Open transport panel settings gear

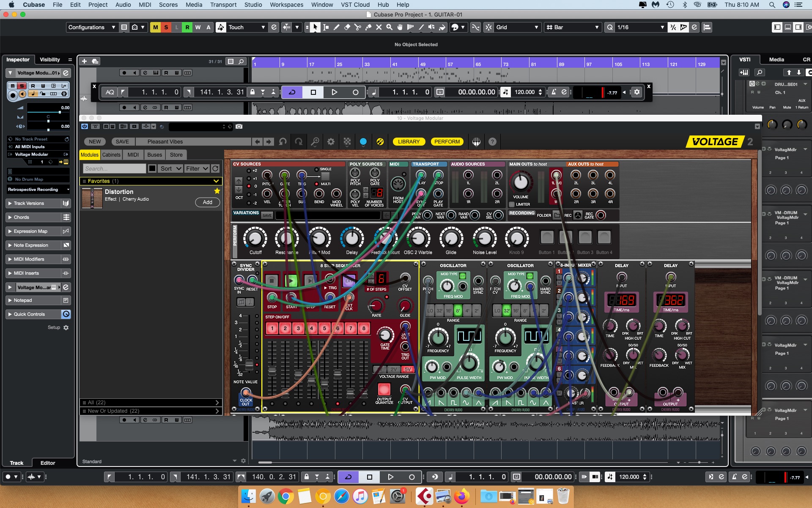[x=637, y=92]
